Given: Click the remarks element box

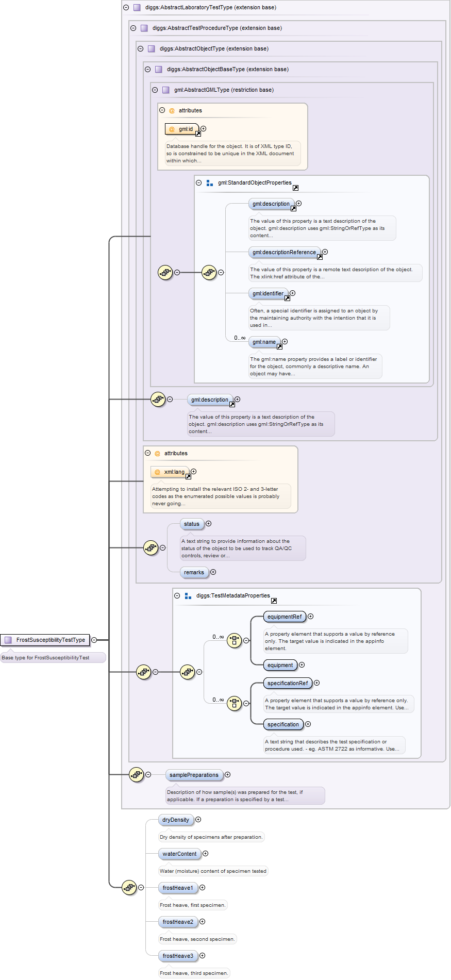Looking at the screenshot, I should tap(194, 572).
